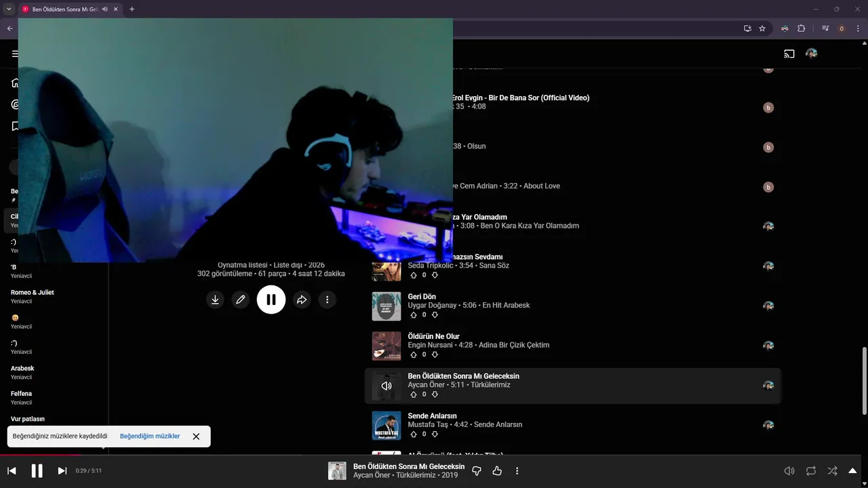The height and width of the screenshot is (488, 868).
Task: Download the playlist with the download icon
Action: [x=215, y=299]
